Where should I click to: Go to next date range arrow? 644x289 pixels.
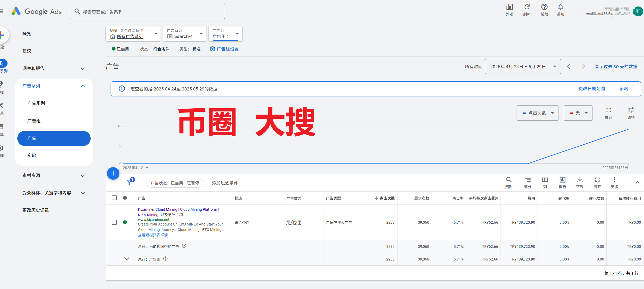click(x=583, y=66)
